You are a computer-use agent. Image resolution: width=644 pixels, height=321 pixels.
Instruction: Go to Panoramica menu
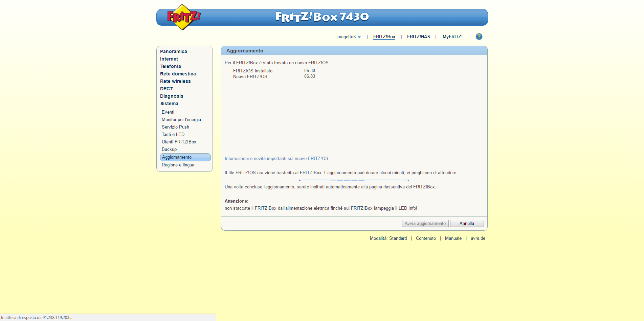tap(174, 51)
